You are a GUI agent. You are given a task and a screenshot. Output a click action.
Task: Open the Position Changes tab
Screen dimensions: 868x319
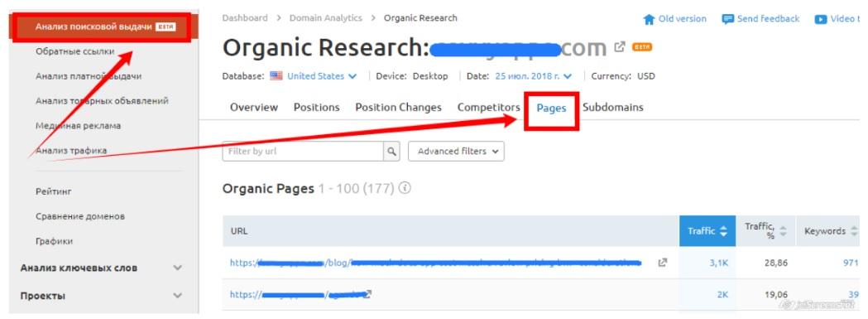(x=399, y=108)
